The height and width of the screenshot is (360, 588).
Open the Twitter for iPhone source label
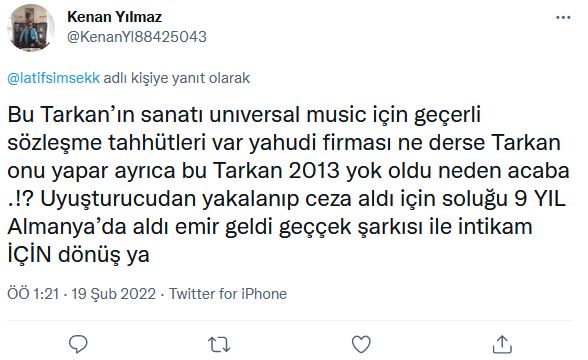point(228,294)
